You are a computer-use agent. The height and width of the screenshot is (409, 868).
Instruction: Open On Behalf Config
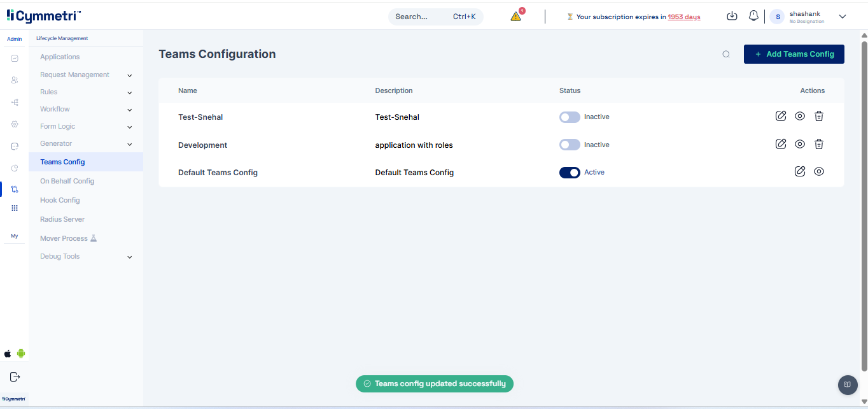(x=67, y=181)
